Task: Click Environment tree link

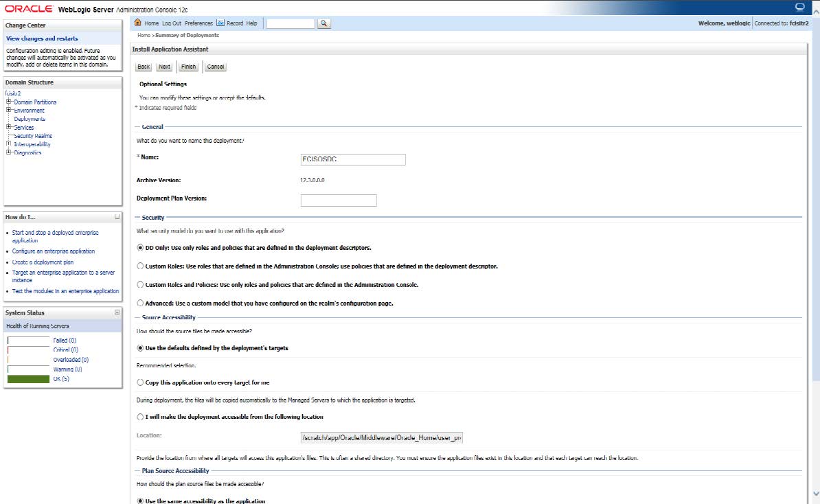Action: [30, 111]
